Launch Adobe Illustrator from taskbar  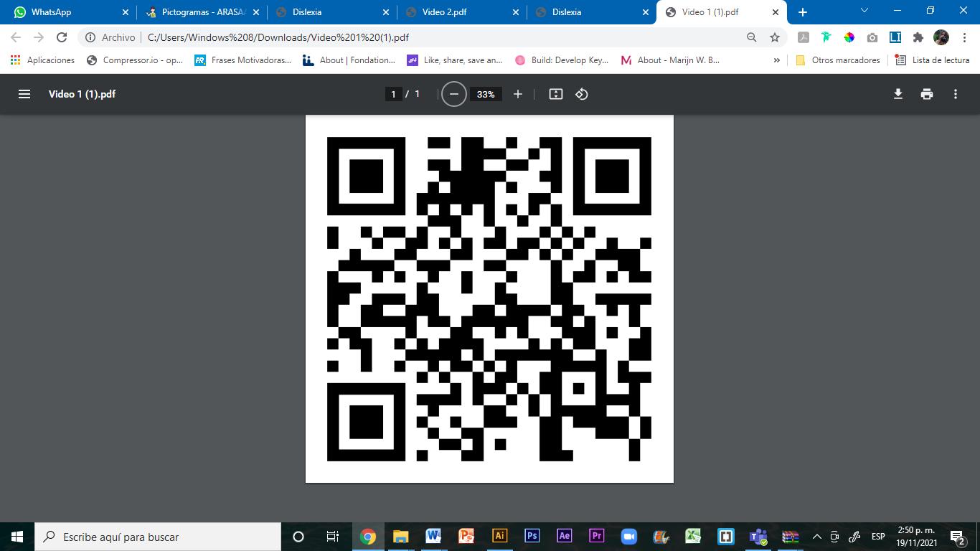tap(500, 536)
